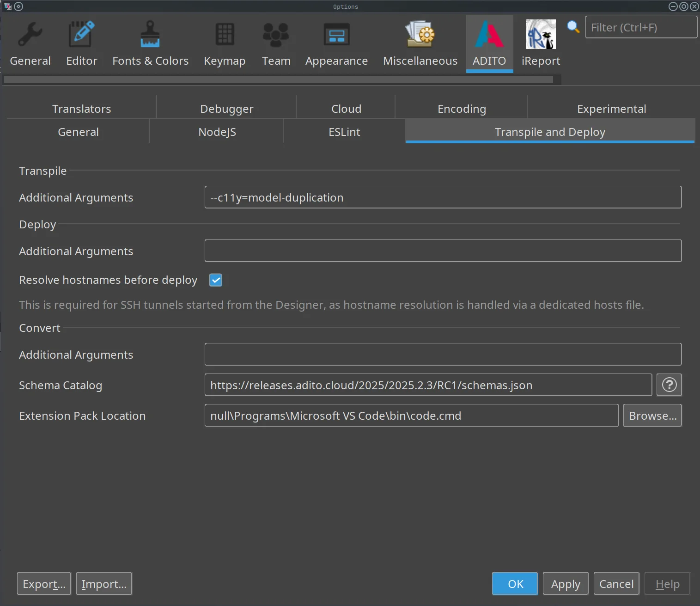Focus the Filter (Ctrl+F) search field
The height and width of the screenshot is (606, 700).
tap(641, 27)
